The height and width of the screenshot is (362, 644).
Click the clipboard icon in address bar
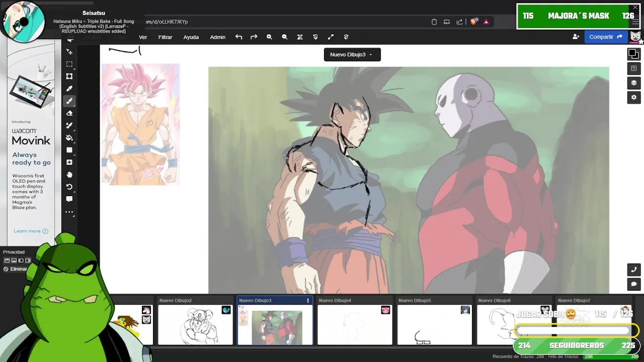pos(434,22)
